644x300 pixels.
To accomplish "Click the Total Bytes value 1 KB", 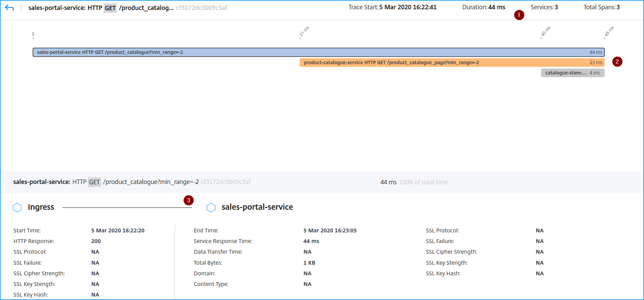I will [309, 263].
